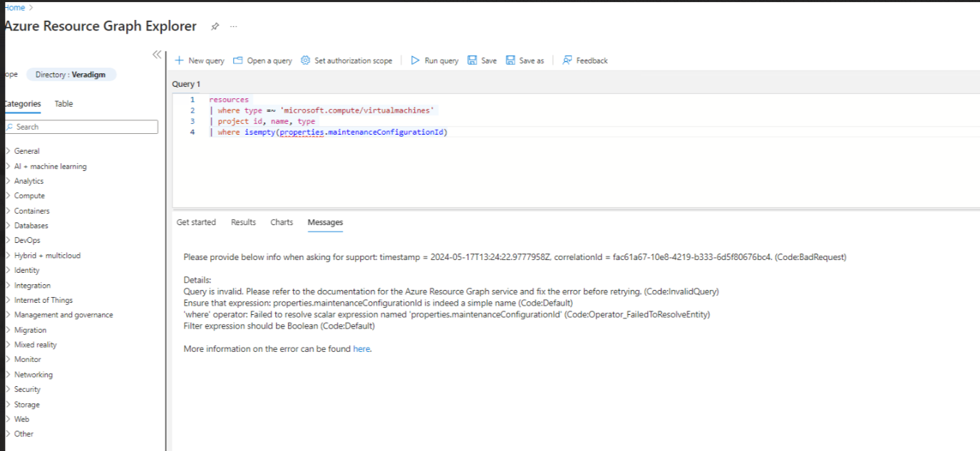Screen dimensions: 980x451
Task: Go to Home breadcrumb link
Action: 14,7
